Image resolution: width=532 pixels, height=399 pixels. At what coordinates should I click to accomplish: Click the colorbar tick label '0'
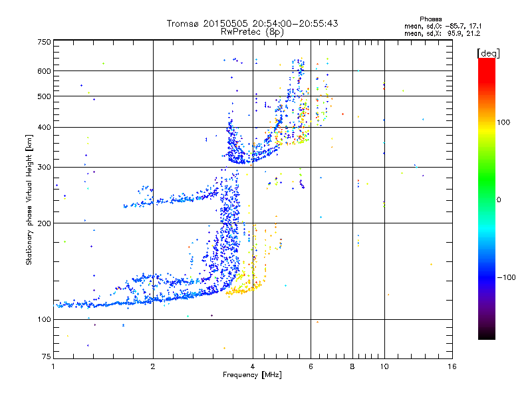[499, 199]
